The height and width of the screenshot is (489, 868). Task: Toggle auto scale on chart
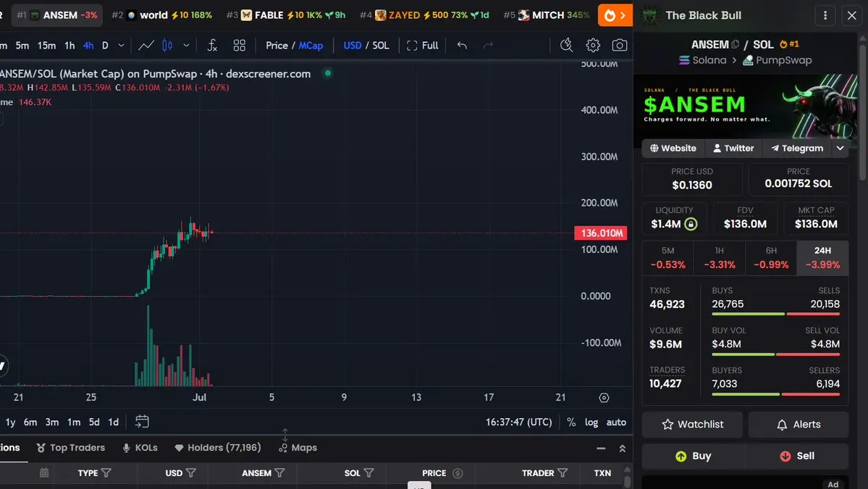[616, 422]
